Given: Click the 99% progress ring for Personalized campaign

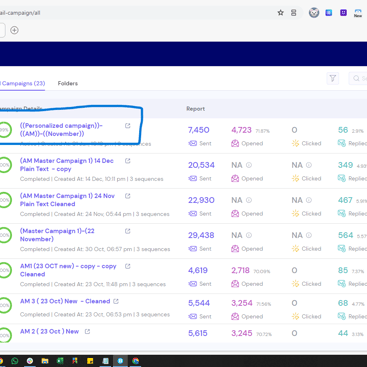Looking at the screenshot, I should pyautogui.click(x=4, y=130).
